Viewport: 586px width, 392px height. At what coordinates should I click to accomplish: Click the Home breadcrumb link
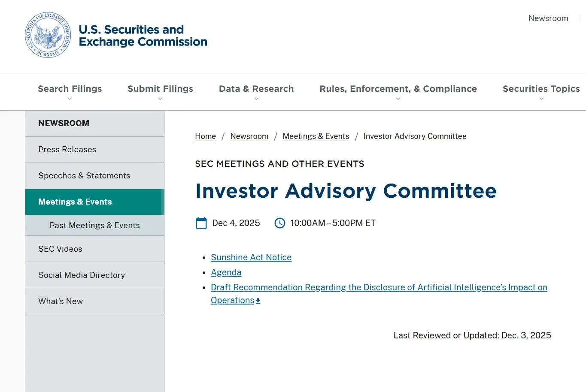click(x=205, y=136)
